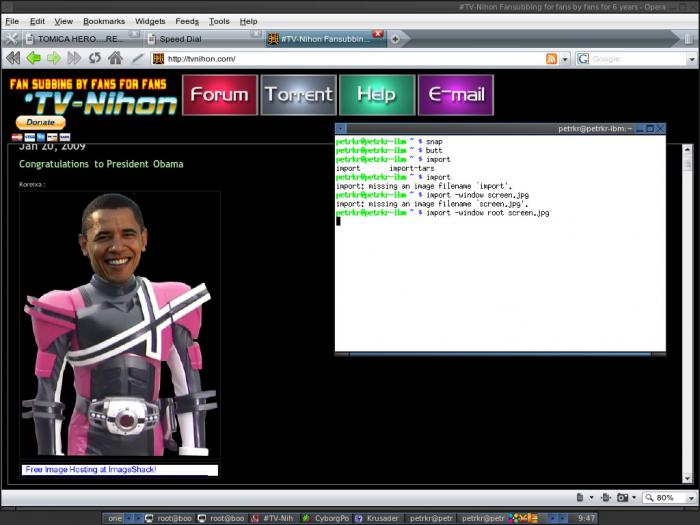Open the Tools menu
700x525 pixels.
tap(219, 21)
